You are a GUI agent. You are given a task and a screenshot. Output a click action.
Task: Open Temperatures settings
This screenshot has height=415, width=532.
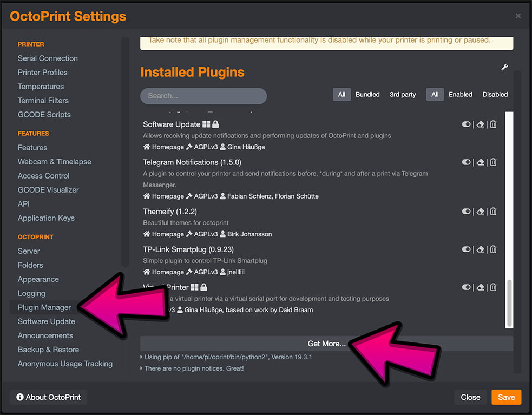(41, 87)
